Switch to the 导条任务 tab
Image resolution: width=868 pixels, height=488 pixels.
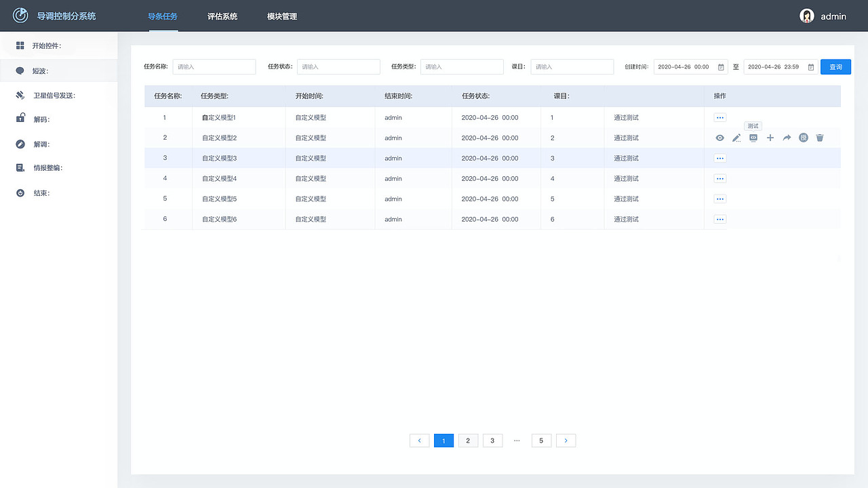(163, 16)
